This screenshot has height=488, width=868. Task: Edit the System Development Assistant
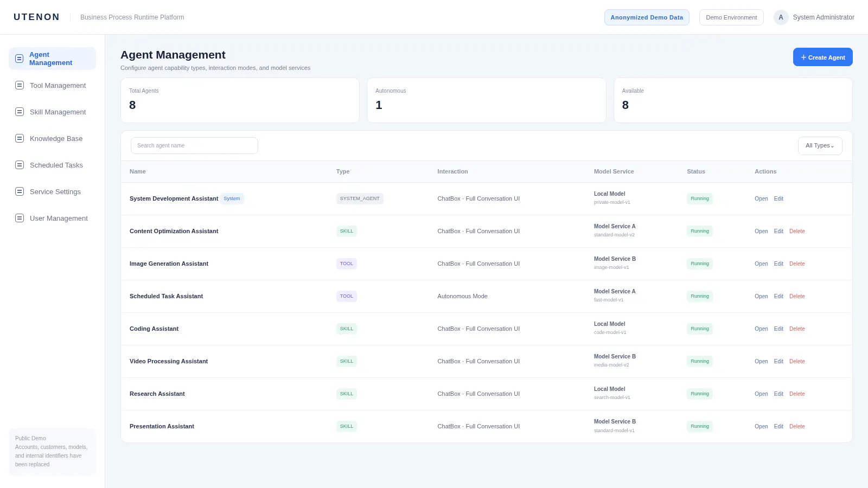click(778, 198)
